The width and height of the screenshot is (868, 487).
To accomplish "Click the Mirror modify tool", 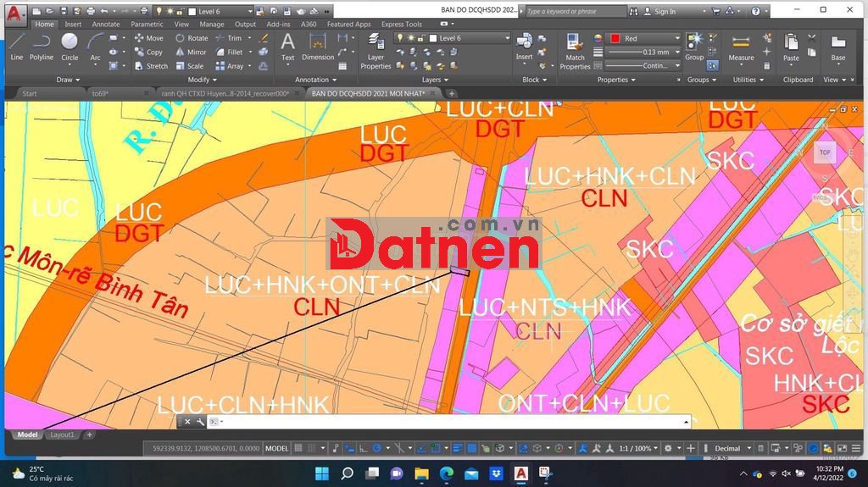I will tap(191, 52).
